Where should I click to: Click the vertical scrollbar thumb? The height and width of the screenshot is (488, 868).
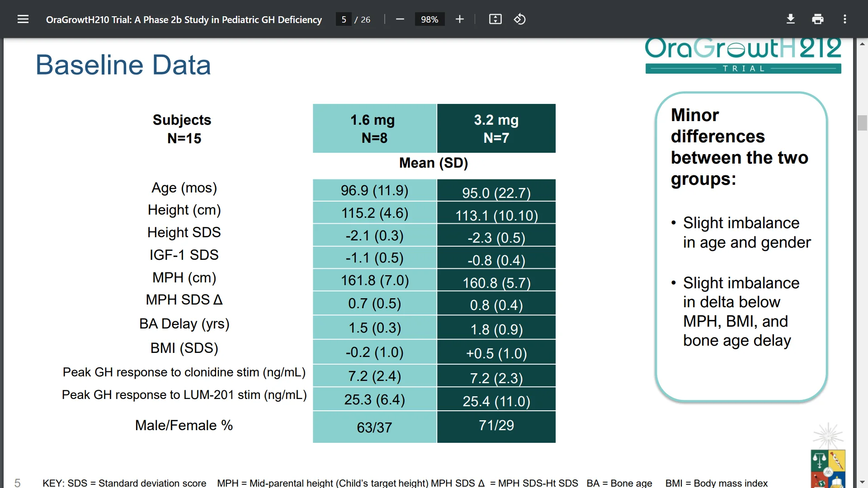[x=862, y=123]
